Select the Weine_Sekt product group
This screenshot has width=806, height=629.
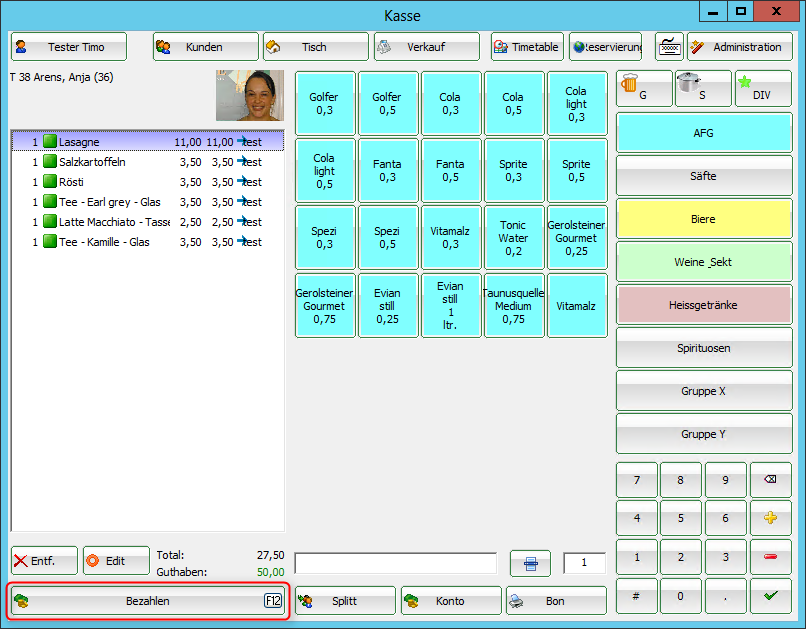point(703,262)
